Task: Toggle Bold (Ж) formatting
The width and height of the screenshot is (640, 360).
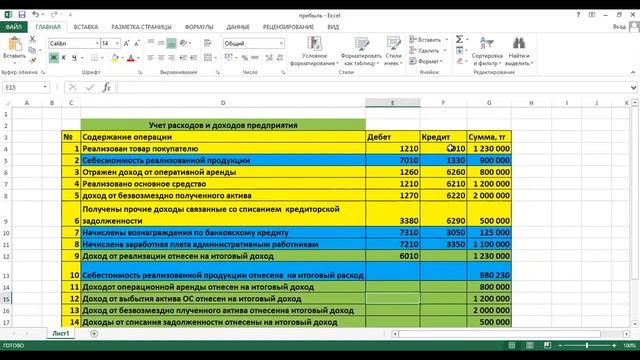Action: (x=53, y=58)
